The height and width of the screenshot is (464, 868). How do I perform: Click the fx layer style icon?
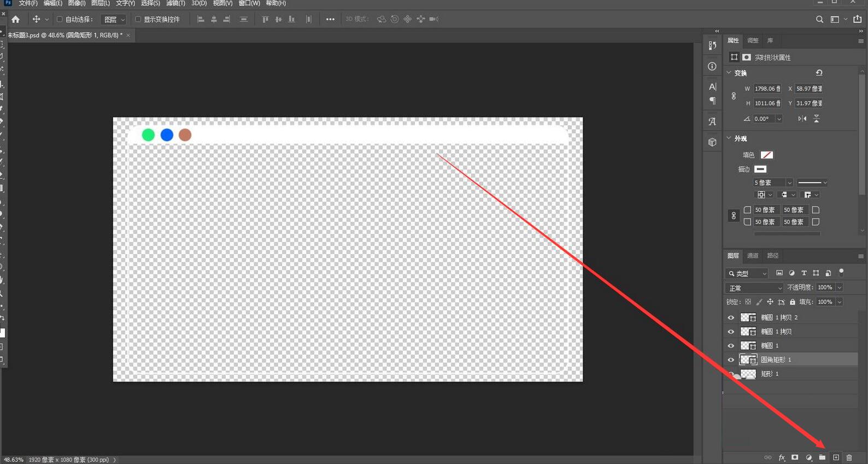click(782, 457)
